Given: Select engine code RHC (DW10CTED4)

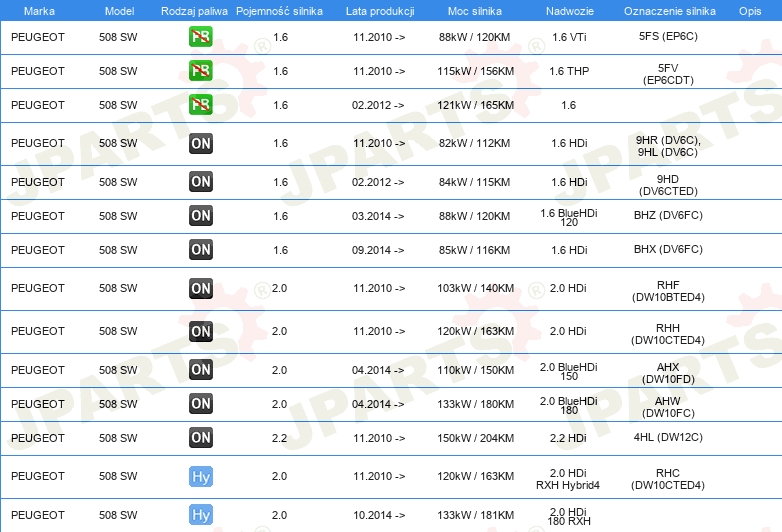Looking at the screenshot, I should pos(668,479).
